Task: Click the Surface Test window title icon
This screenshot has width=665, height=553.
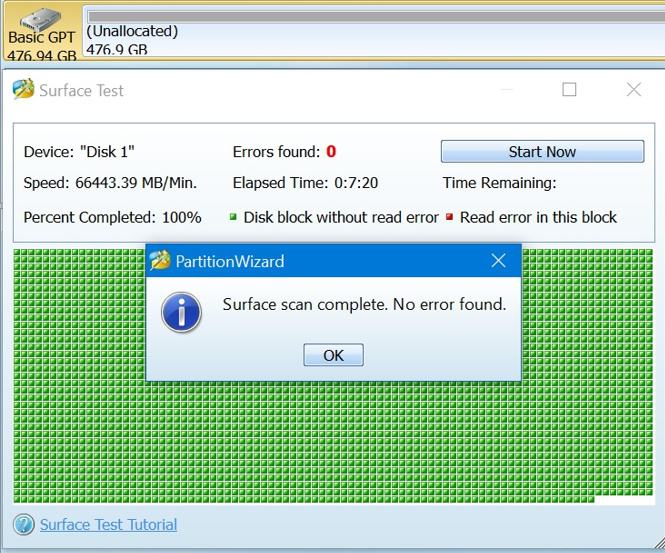Action: pos(23,89)
